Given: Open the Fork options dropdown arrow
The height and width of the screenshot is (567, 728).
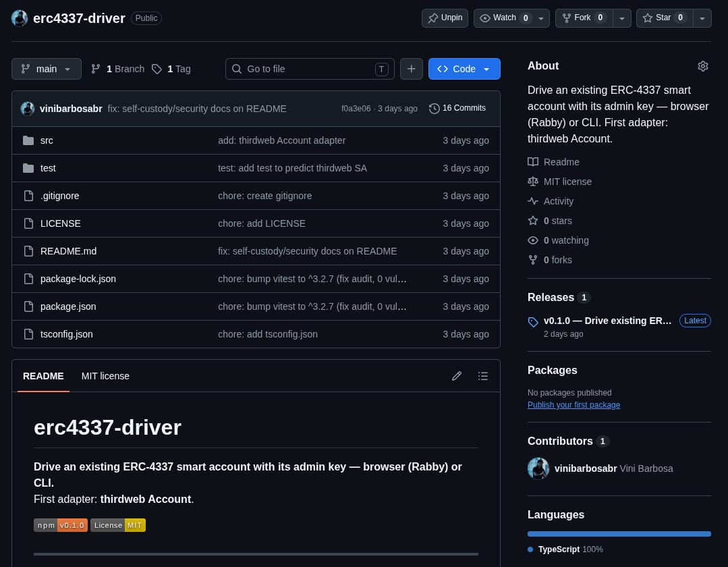Looking at the screenshot, I should click(621, 18).
